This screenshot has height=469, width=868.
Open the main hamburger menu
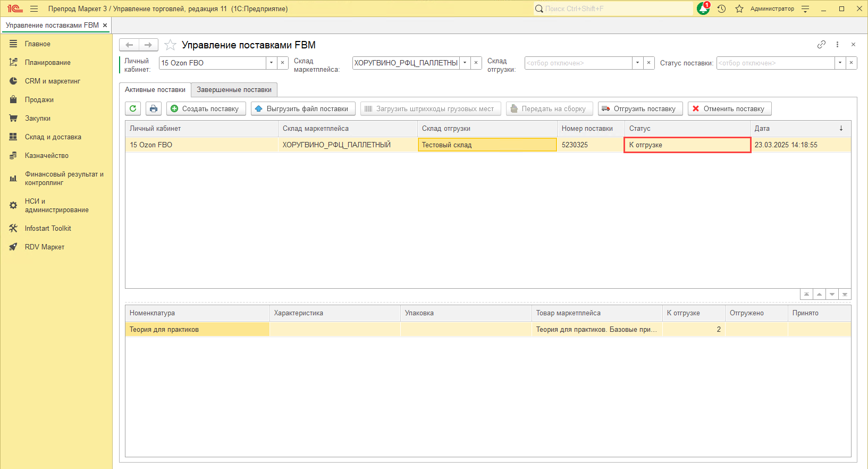[x=34, y=9]
